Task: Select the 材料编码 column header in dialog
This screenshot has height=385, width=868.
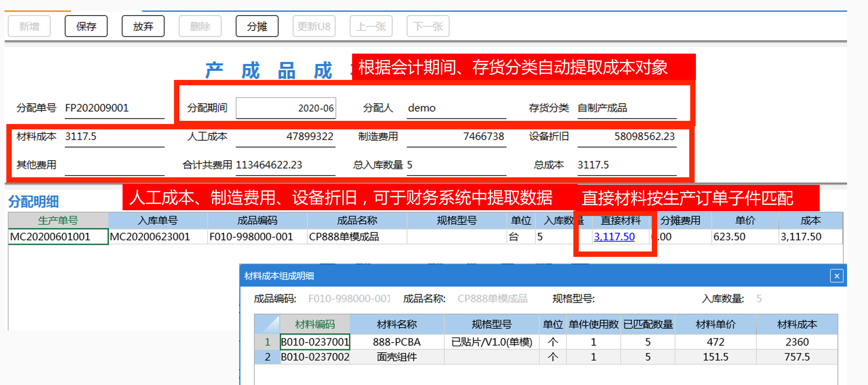Action: (x=315, y=324)
